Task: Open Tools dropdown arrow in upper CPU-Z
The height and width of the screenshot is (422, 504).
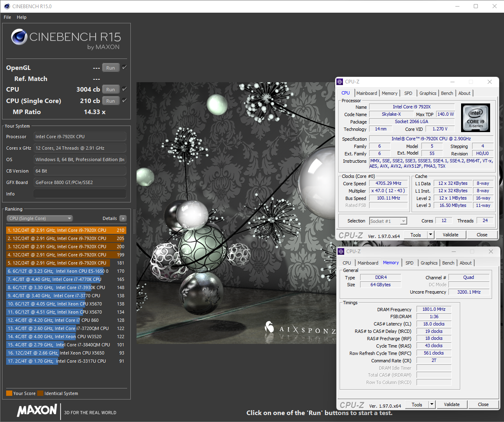Action: tap(430, 235)
